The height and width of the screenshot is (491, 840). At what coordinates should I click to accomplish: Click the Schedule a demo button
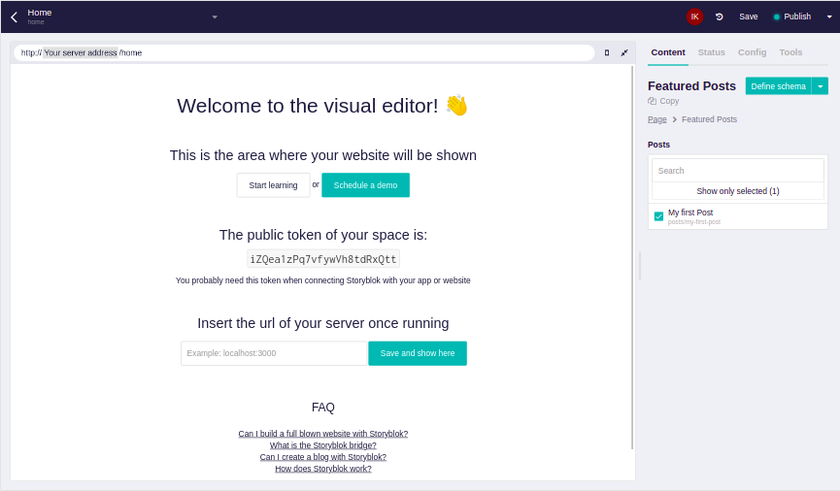[x=365, y=185]
